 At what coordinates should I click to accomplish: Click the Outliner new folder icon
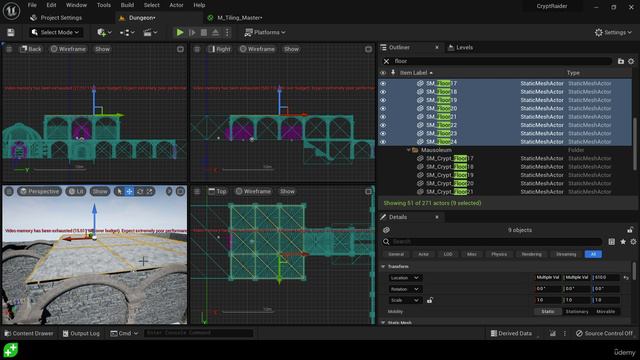[621, 61]
